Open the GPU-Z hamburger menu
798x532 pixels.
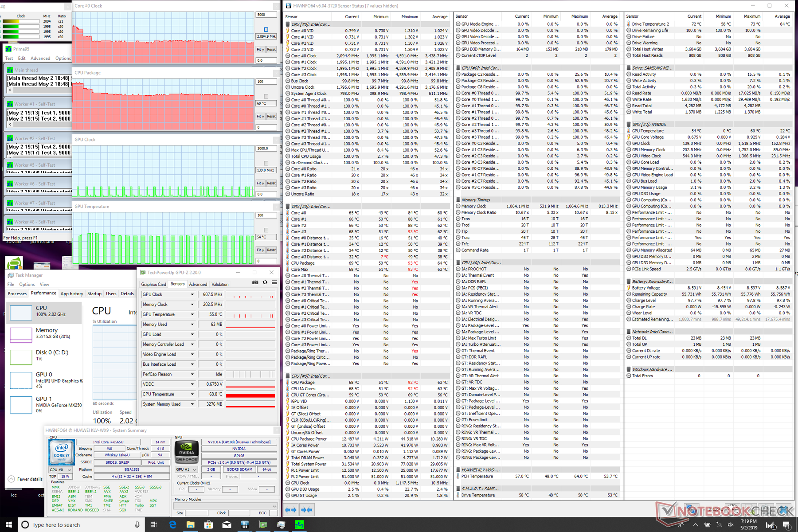click(x=274, y=282)
